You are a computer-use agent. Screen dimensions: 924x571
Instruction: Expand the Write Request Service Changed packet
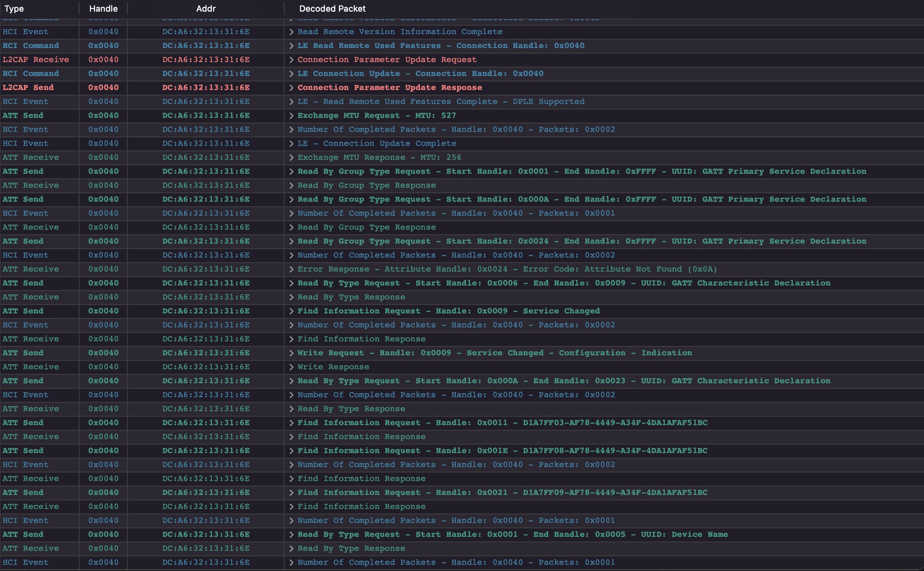(290, 353)
